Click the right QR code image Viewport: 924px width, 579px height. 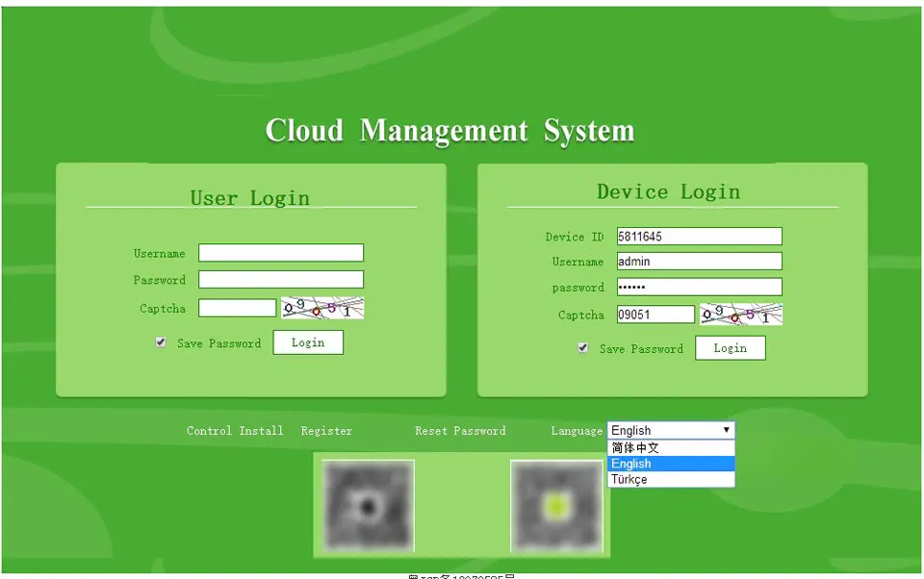(x=557, y=505)
